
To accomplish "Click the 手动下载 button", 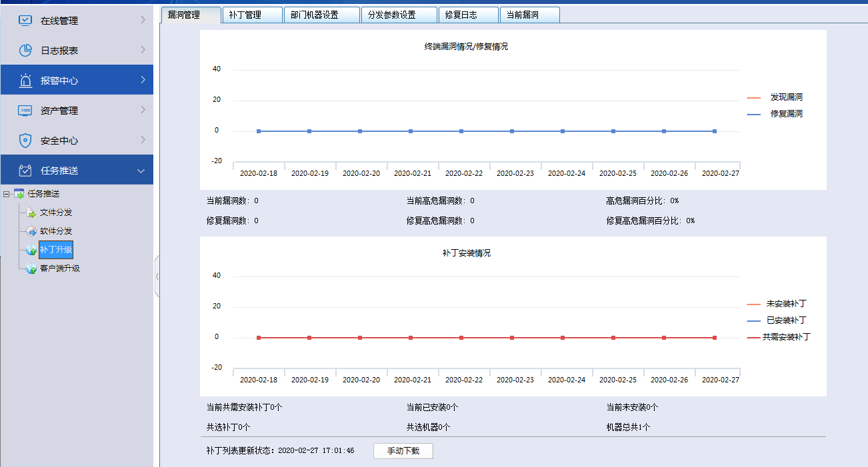I will (x=403, y=451).
